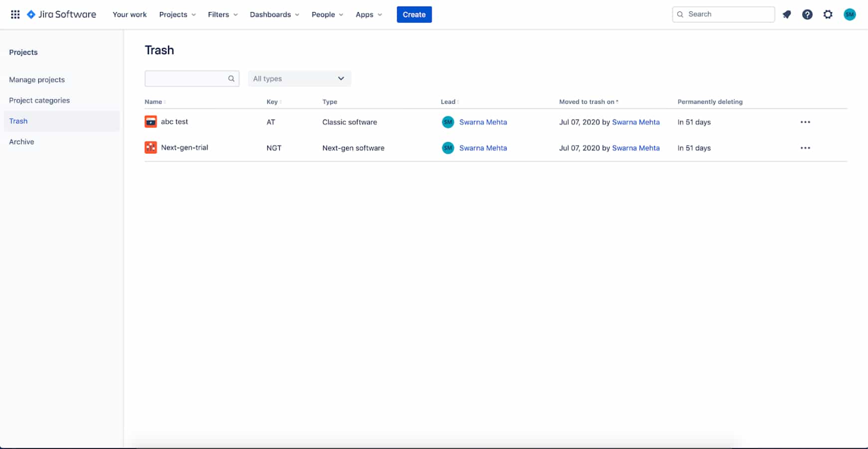Select Archive in the sidebar
This screenshot has width=868, height=449.
coord(21,142)
